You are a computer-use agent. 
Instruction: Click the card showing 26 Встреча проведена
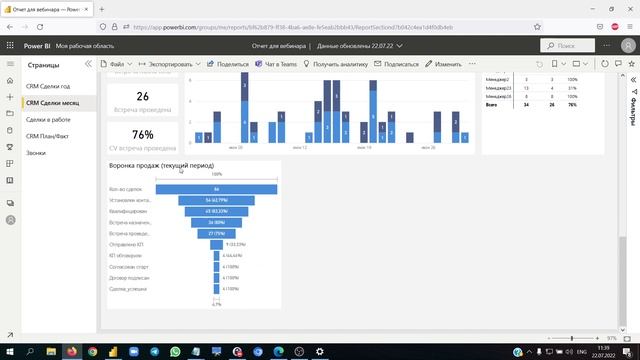tap(142, 101)
